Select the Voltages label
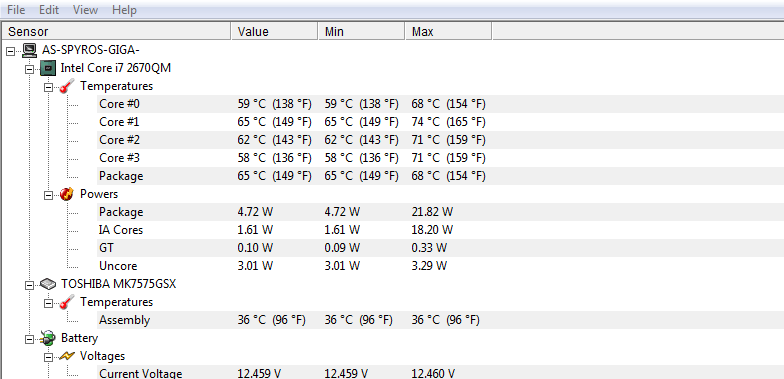The image size is (784, 379). pos(102,356)
